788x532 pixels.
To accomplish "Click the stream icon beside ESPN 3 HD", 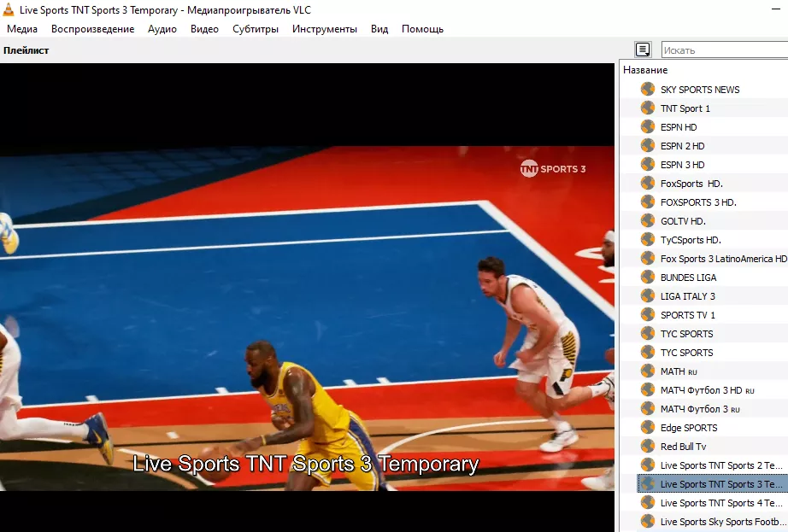I will click(648, 165).
